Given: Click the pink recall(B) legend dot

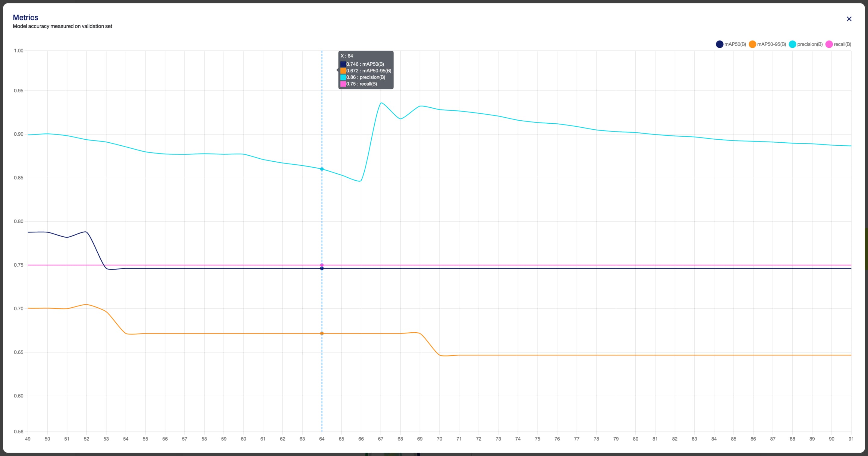Looking at the screenshot, I should [829, 44].
